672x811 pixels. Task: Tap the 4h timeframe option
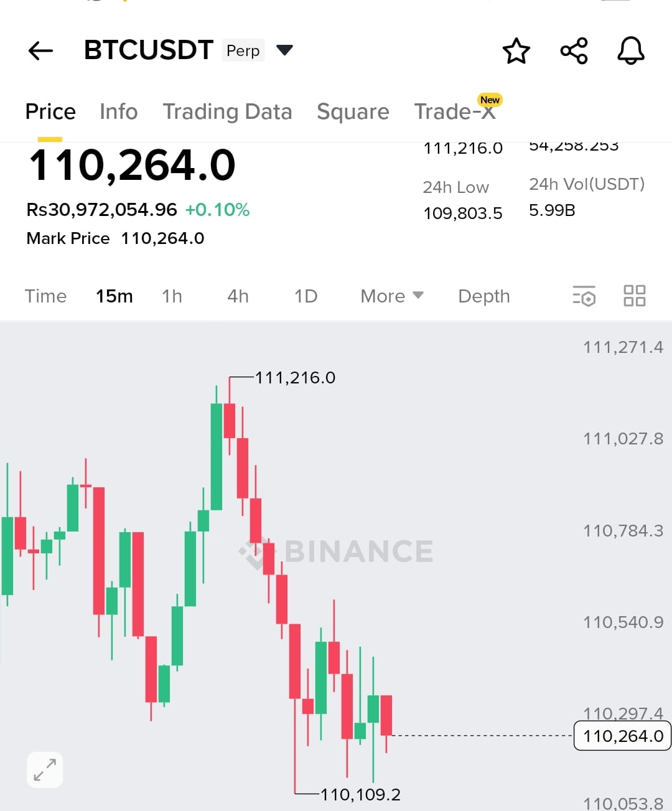237,296
